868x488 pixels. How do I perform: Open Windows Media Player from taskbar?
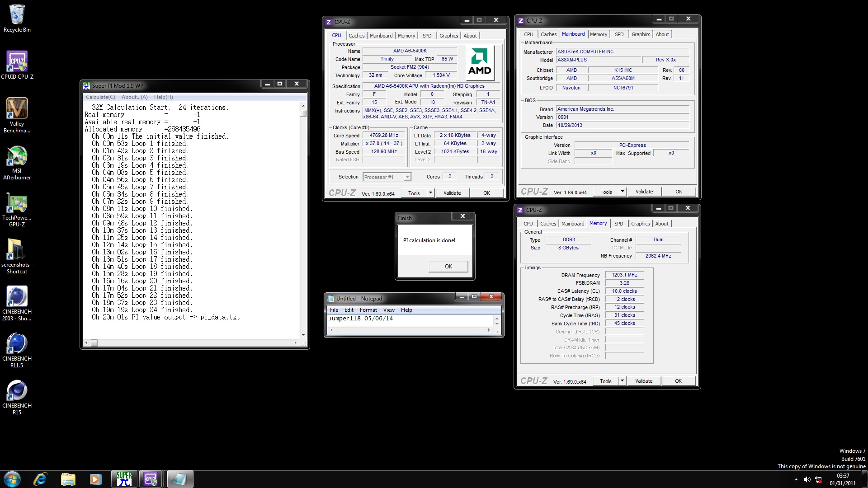[x=95, y=479]
